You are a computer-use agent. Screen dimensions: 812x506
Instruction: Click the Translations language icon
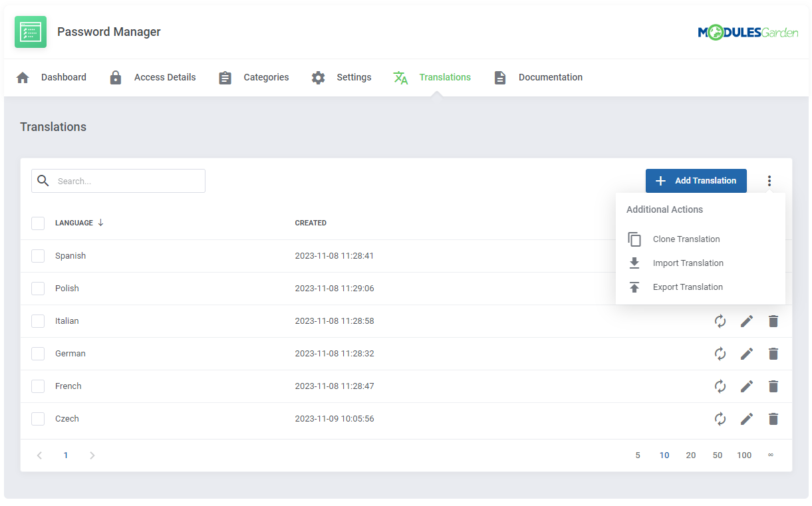(400, 78)
